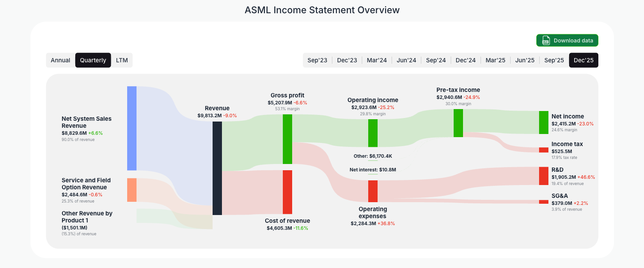Click the Operating income label
Viewport: 644px width, 268px height.
click(x=373, y=100)
